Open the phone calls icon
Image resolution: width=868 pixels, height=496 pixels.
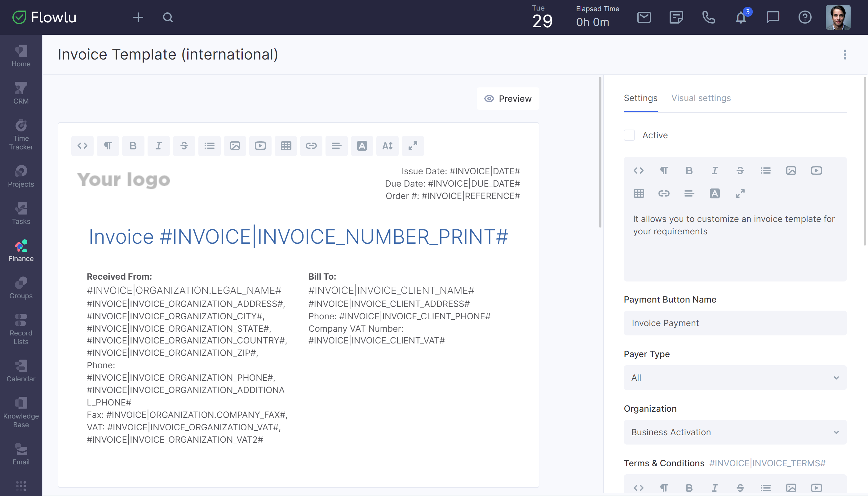click(x=709, y=17)
